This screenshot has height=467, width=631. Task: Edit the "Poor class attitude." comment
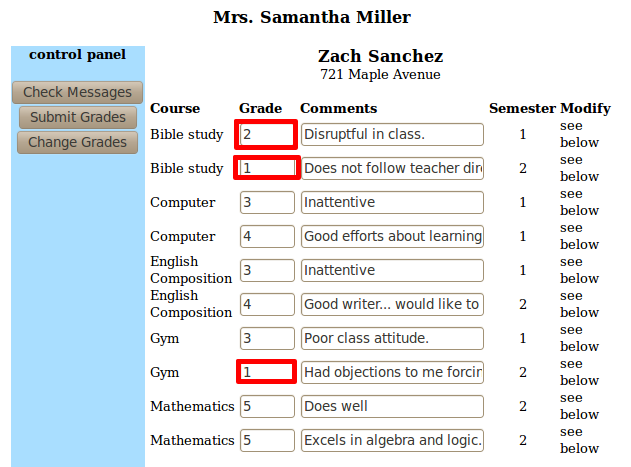[x=392, y=338]
